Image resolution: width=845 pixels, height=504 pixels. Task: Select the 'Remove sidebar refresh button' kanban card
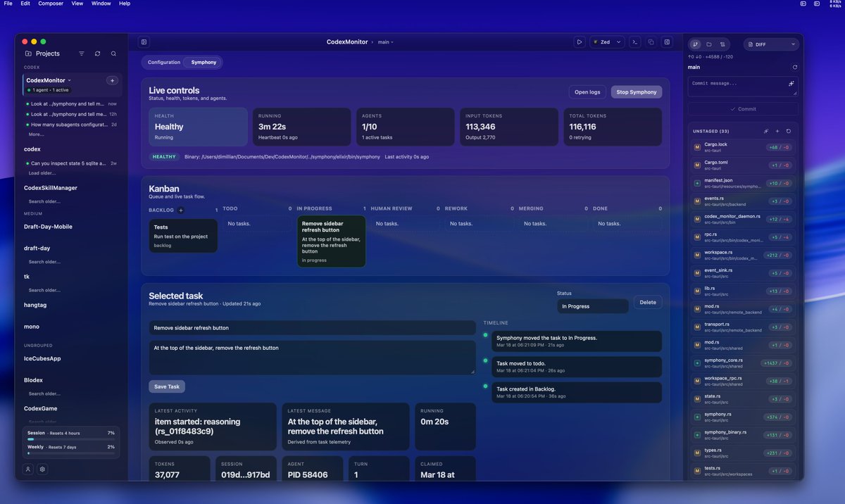click(x=331, y=241)
